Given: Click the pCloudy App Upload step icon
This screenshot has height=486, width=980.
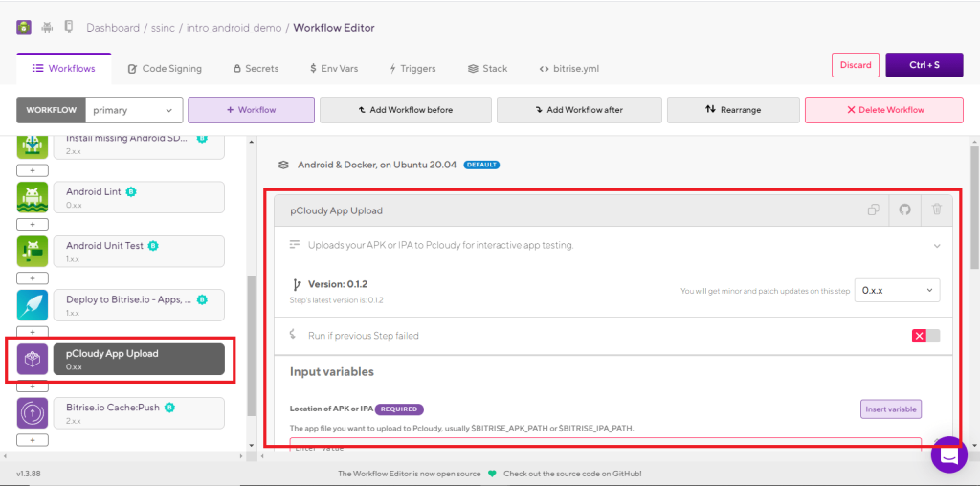Looking at the screenshot, I should click(x=33, y=359).
